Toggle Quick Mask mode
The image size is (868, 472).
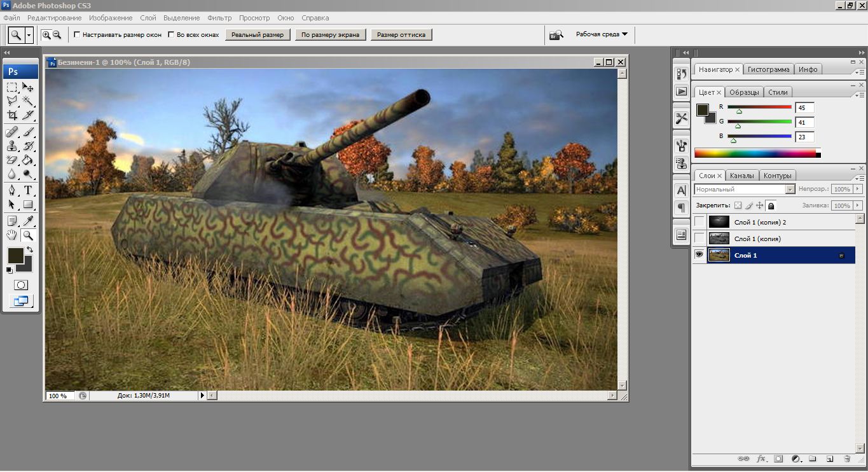pos(20,285)
